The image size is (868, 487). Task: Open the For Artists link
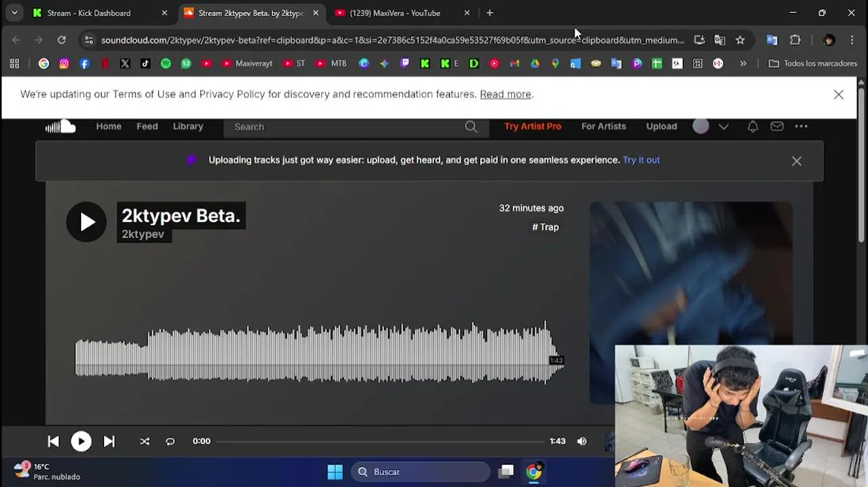click(604, 126)
